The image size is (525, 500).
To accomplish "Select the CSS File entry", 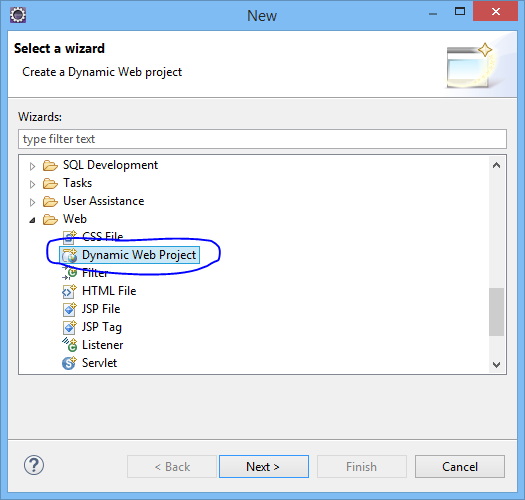I will 103,236.
